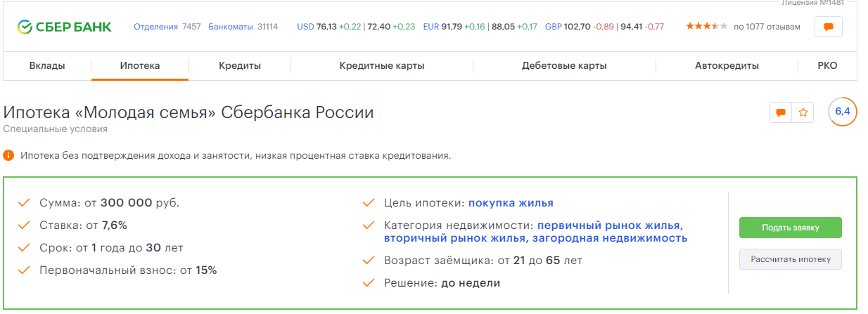Click the orange info icon
This screenshot has height=314, width=868.
coord(8,155)
